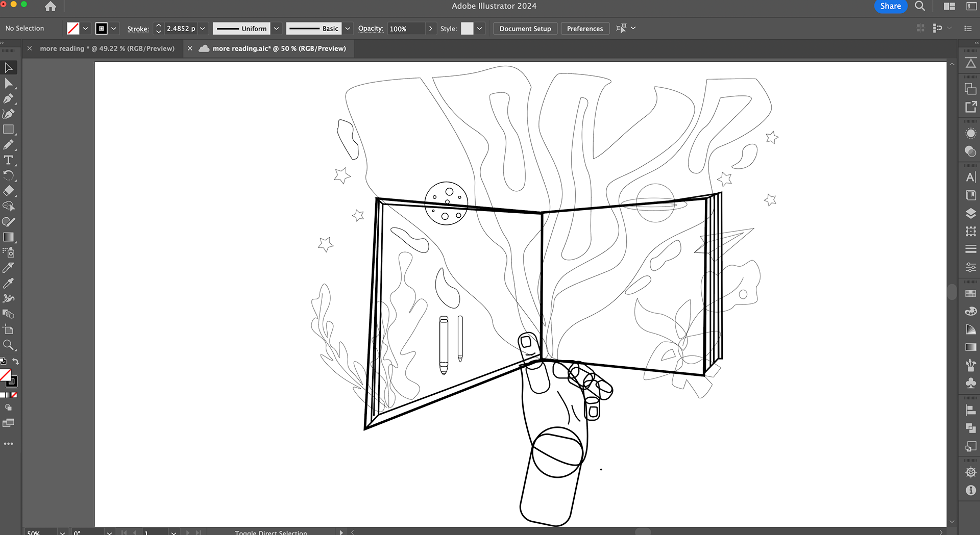Screen dimensions: 980x535
Task: Open the Appearance panel
Action: tap(971, 134)
